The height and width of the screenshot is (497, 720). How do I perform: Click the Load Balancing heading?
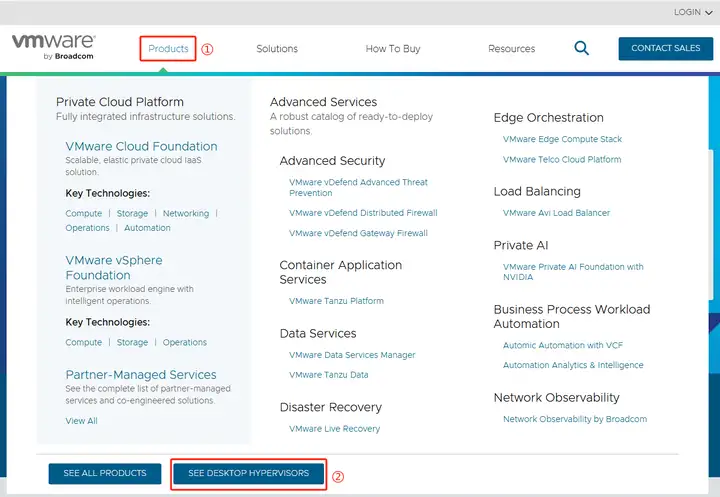[537, 191]
